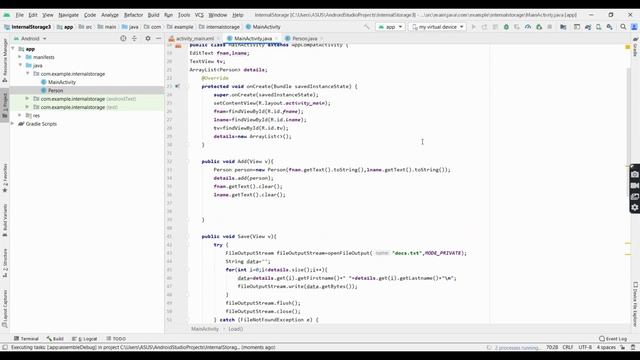Expand the res folder

click(x=20, y=115)
